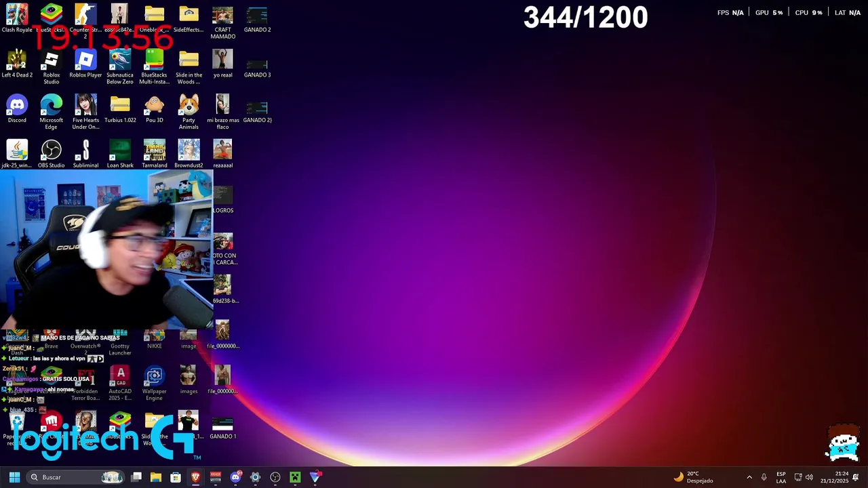Viewport: 868px width, 488px height.
Task: Launch Left 4 Dead 2 shortcut
Action: coord(17,64)
